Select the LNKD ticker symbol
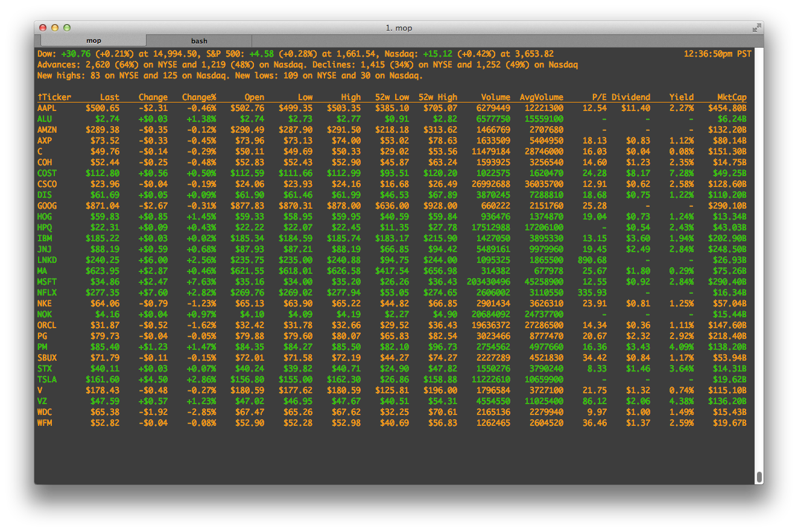The width and height of the screenshot is (798, 532). tap(47, 260)
